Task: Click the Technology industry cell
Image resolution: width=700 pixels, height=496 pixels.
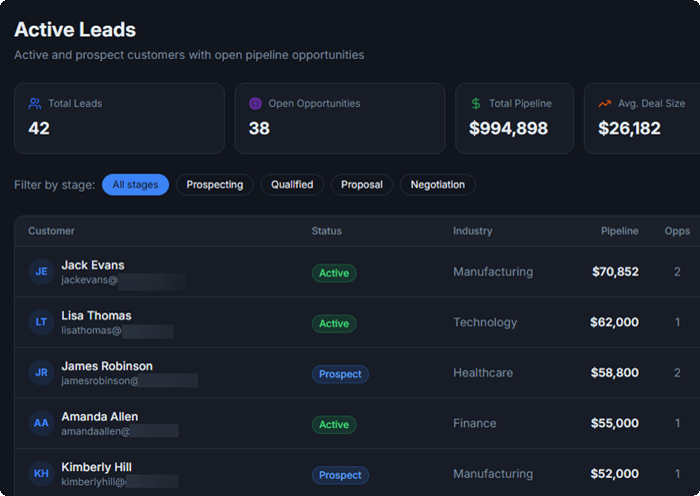Action: click(x=485, y=322)
